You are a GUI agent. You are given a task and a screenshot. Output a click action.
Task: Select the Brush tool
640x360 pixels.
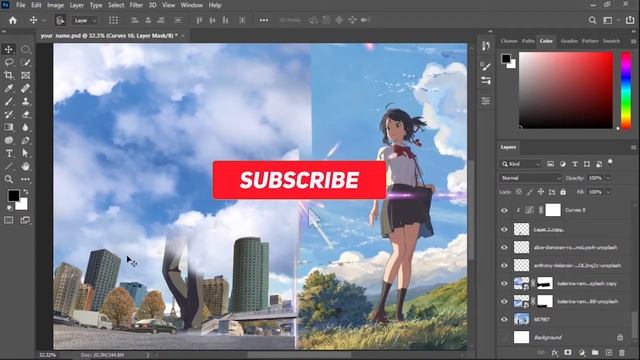(9, 101)
